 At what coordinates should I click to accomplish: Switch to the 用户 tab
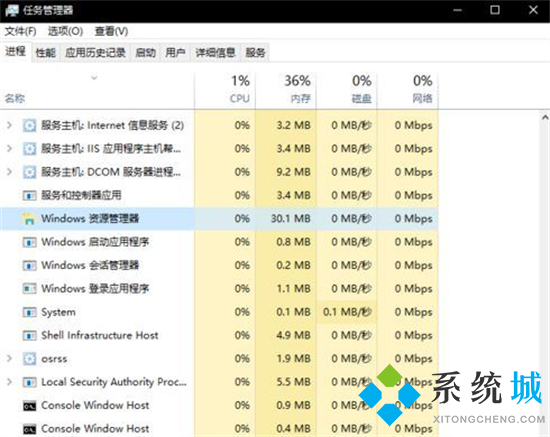[175, 53]
